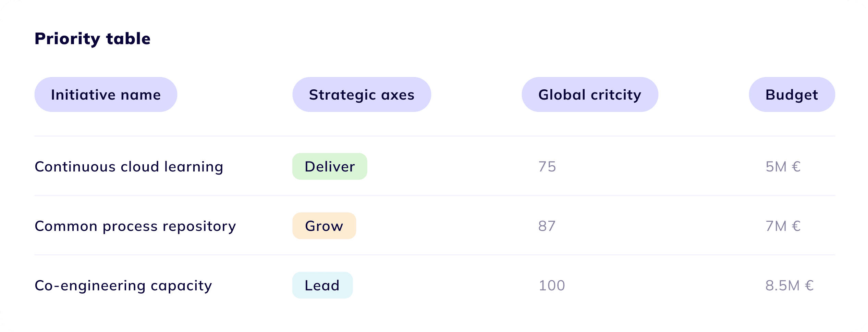Select criticity value 75
Image resolution: width=868 pixels, height=332 pixels.
547,167
